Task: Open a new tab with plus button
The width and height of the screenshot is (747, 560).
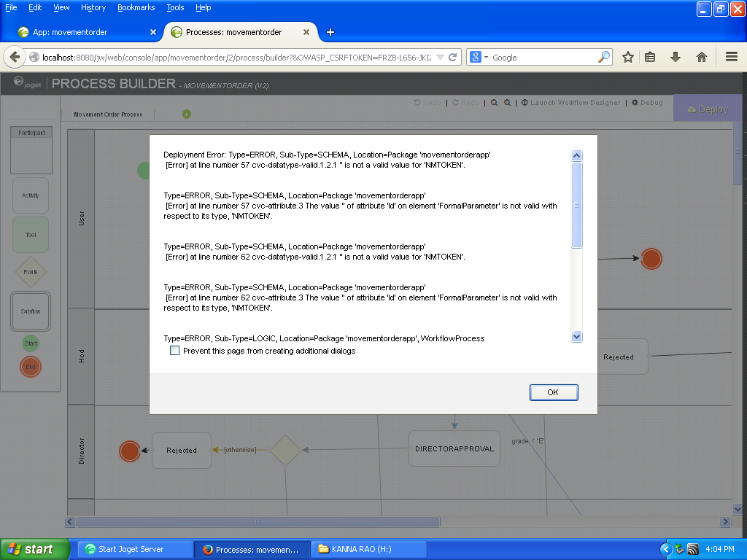Action: point(330,32)
